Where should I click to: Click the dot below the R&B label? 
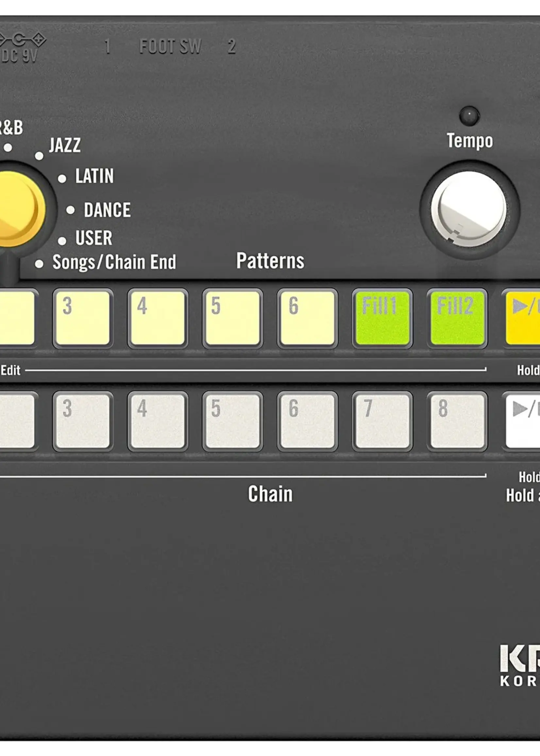(x=8, y=147)
